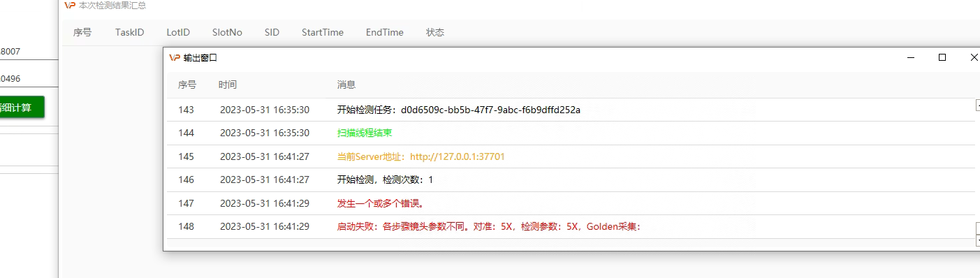Select log row 143 开始检测任务 message
Screen dimensions: 980x278
(x=459, y=110)
